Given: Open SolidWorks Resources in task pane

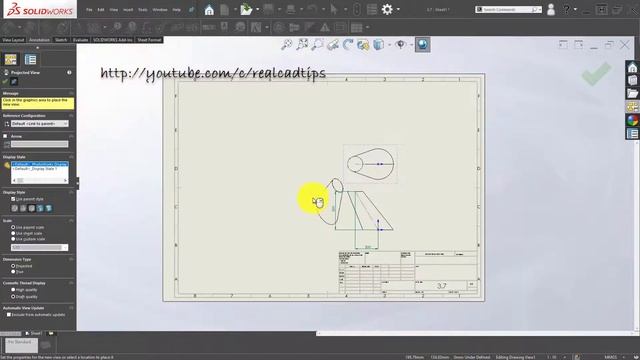Looking at the screenshot, I should (632, 67).
